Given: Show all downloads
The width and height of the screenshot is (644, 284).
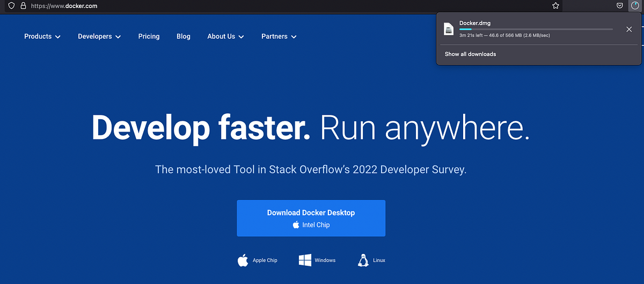Looking at the screenshot, I should [470, 54].
